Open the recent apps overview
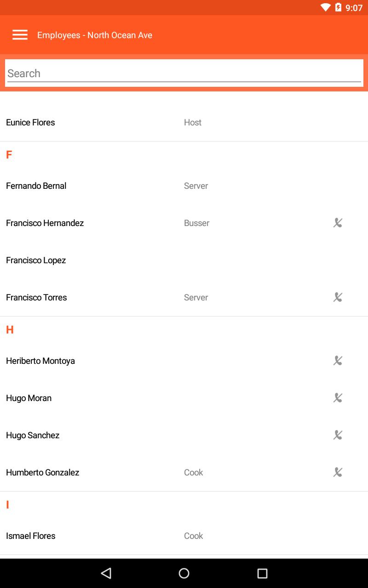 (x=262, y=573)
